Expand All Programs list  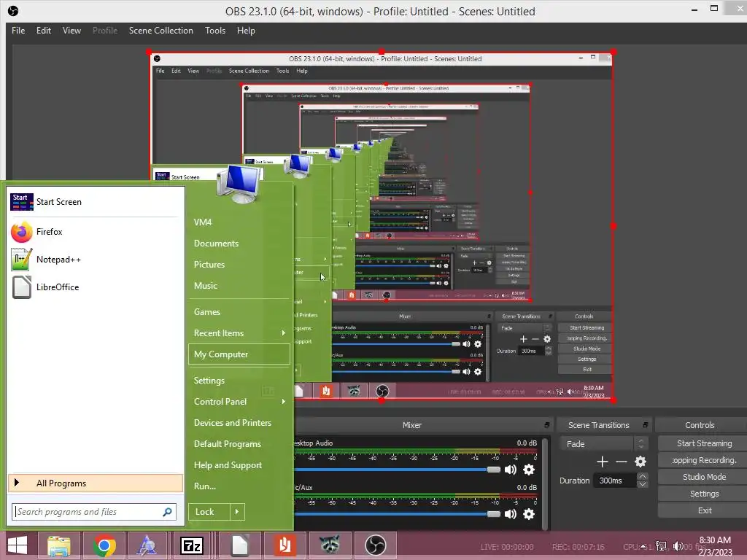(96, 483)
